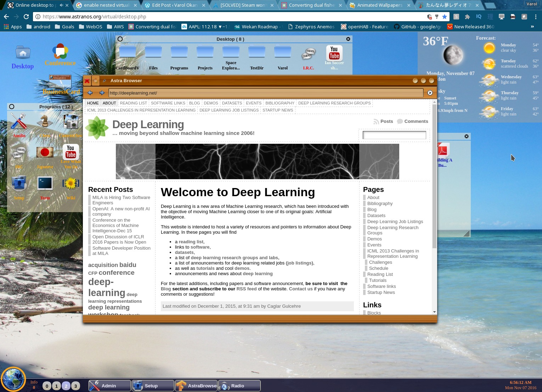Bookmark this page with the star icon

(444, 17)
